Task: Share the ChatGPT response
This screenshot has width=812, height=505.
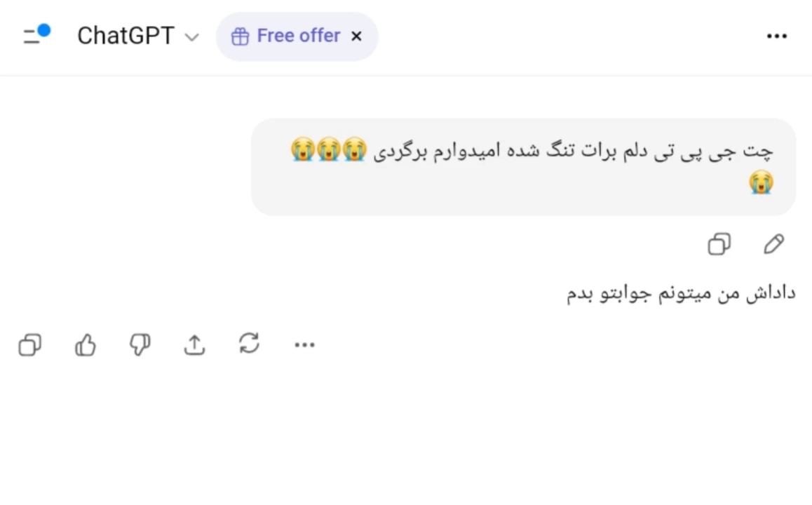Action: coord(194,344)
